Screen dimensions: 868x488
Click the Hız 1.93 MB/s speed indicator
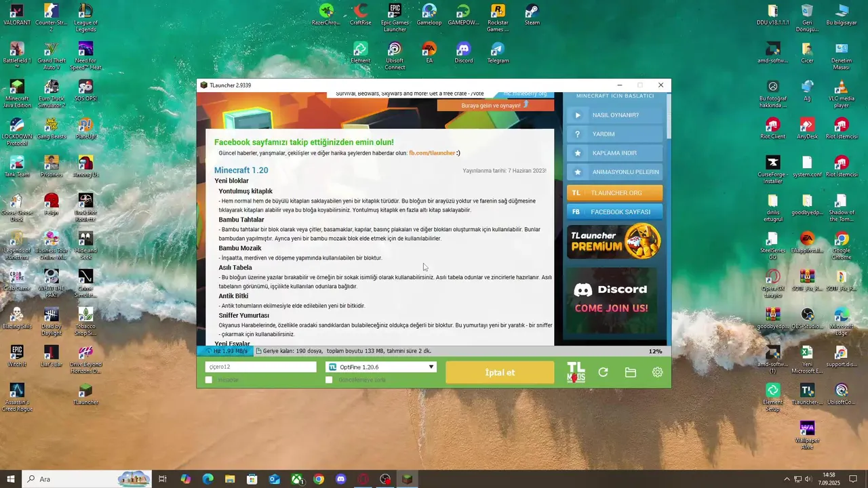tap(226, 351)
